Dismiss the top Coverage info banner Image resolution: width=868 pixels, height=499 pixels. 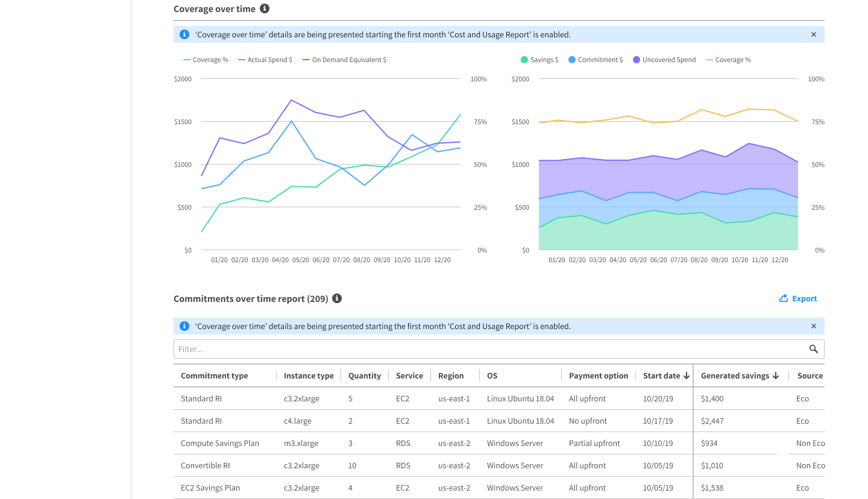pos(813,34)
